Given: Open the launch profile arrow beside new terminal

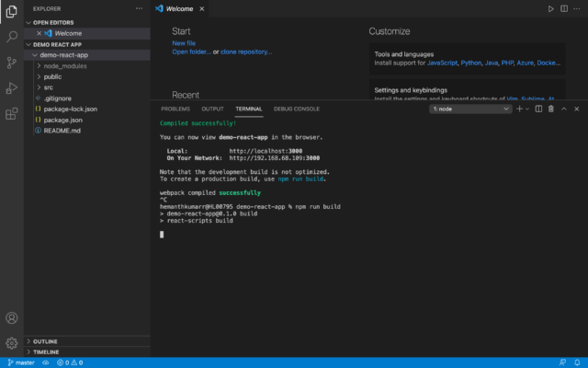Looking at the screenshot, I should point(527,109).
